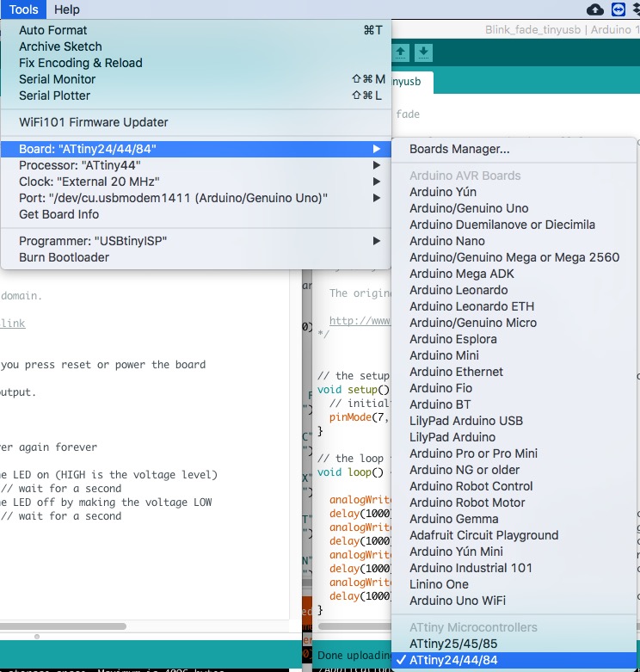Select Arduino Leonardo board
640x672 pixels.
coord(514,290)
